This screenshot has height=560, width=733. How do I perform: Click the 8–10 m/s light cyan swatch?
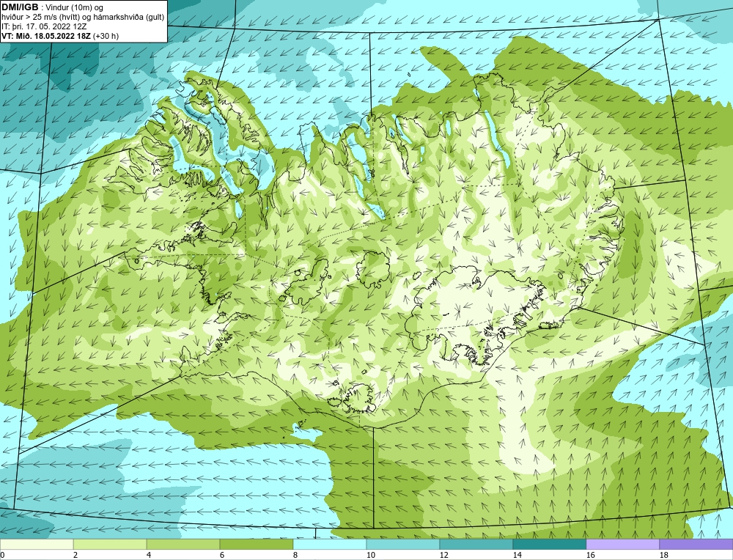click(330, 544)
